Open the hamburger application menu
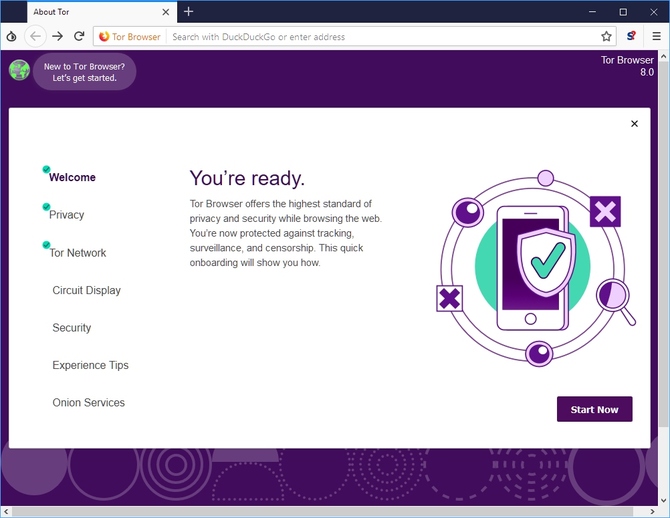Screen dimensions: 670x518 pyautogui.click(x=656, y=36)
